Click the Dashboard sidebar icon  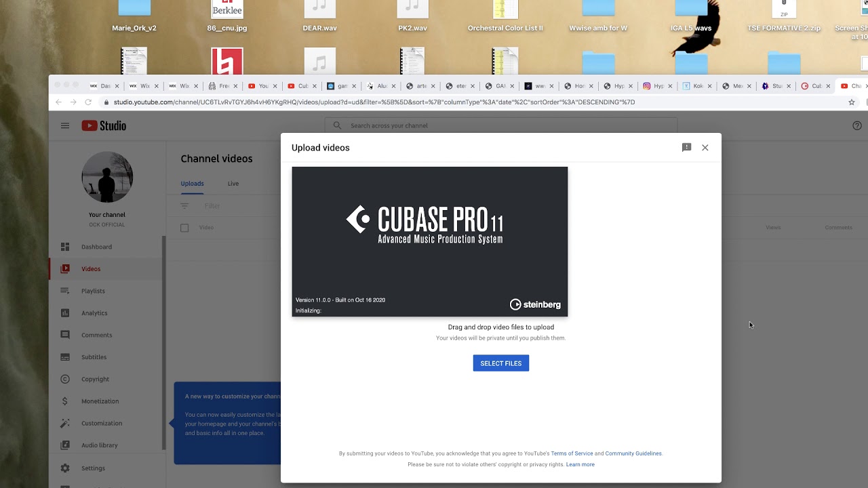click(65, 247)
